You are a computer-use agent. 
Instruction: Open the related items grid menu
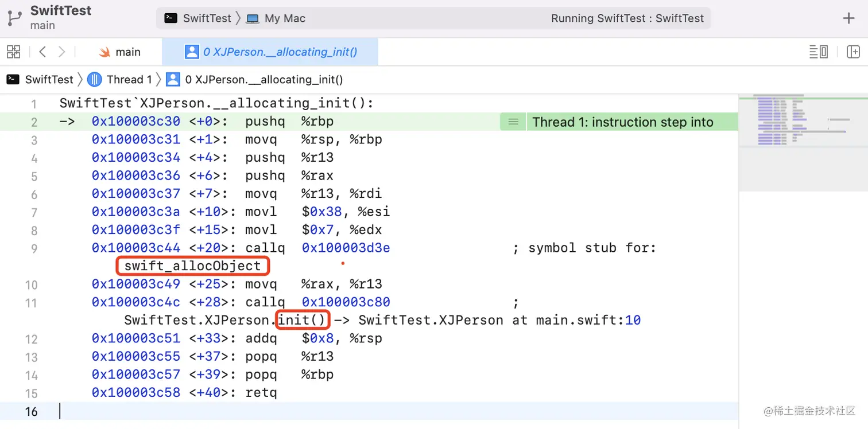click(13, 52)
